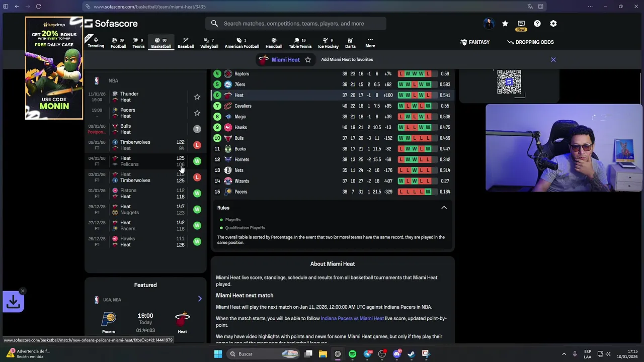
Task: Open favorites star in header
Action: point(505,24)
